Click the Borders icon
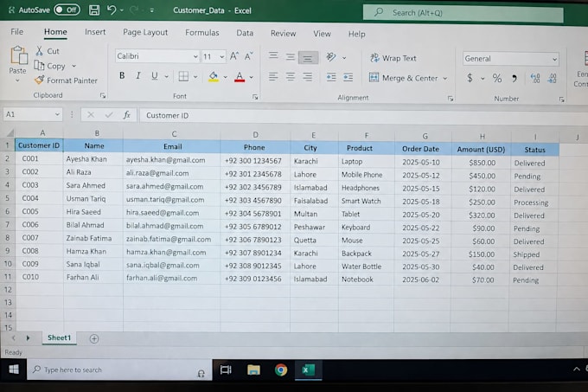 [x=183, y=76]
